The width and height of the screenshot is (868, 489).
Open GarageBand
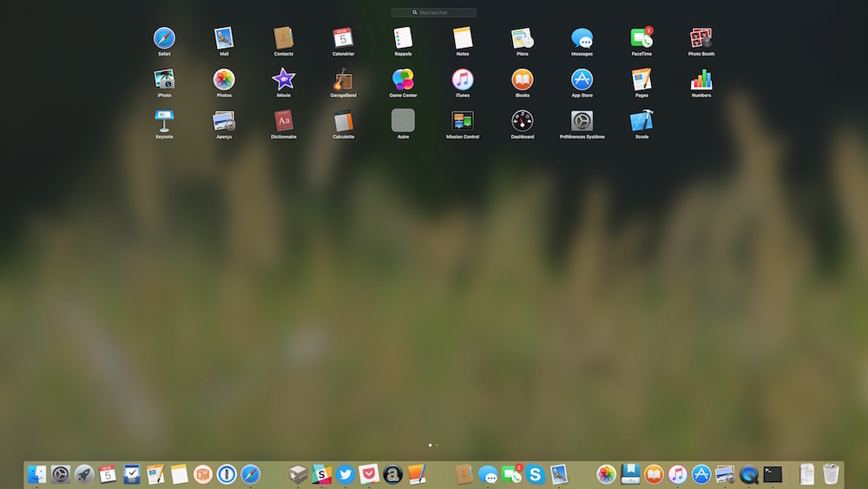[343, 80]
